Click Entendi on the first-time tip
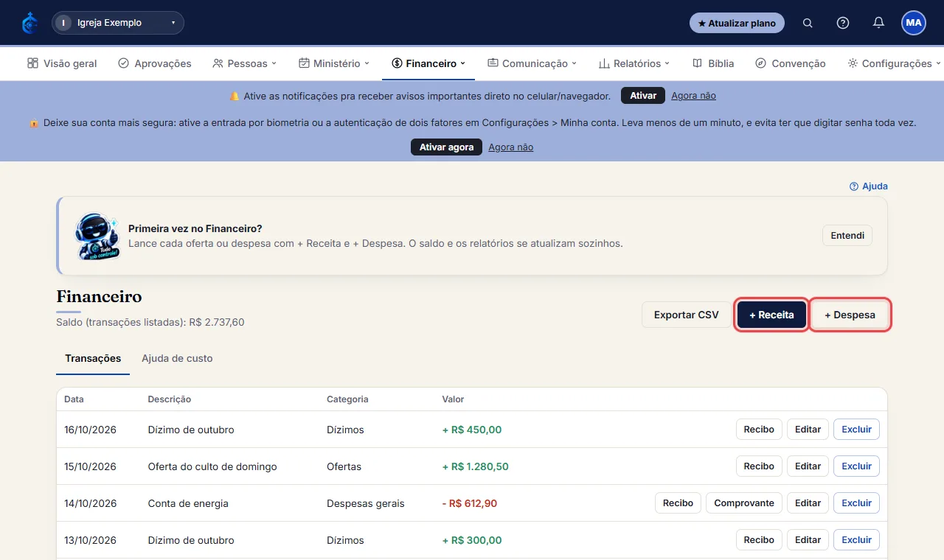The width and height of the screenshot is (944, 560). [x=847, y=236]
